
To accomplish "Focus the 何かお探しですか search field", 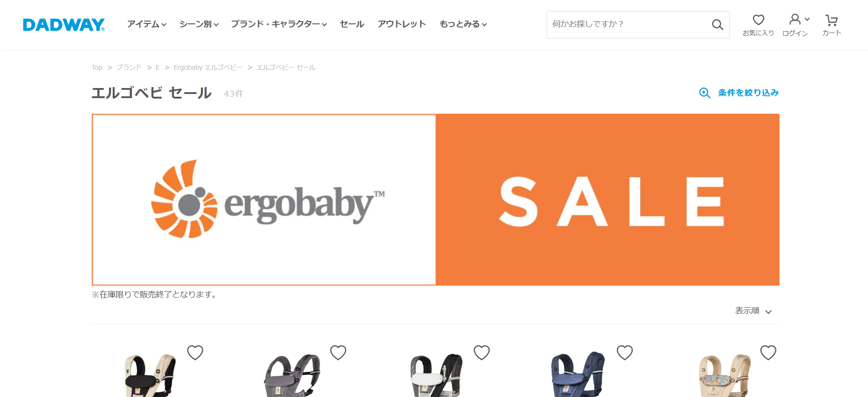I will click(x=628, y=25).
